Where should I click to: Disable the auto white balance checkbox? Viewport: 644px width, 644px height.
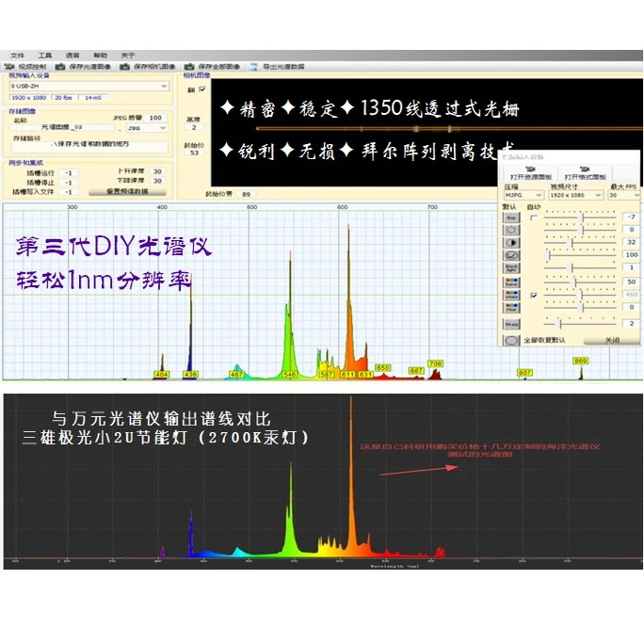pos(534,295)
